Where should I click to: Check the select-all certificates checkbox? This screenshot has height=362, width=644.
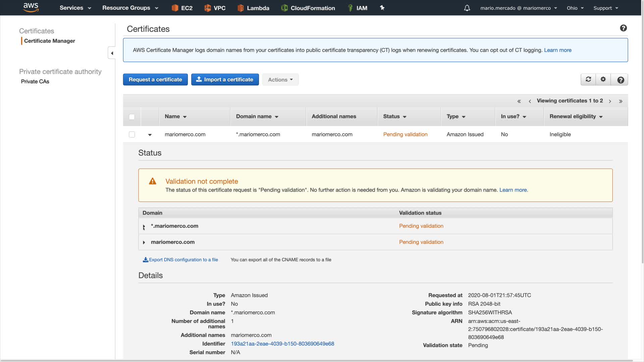pos(132,117)
